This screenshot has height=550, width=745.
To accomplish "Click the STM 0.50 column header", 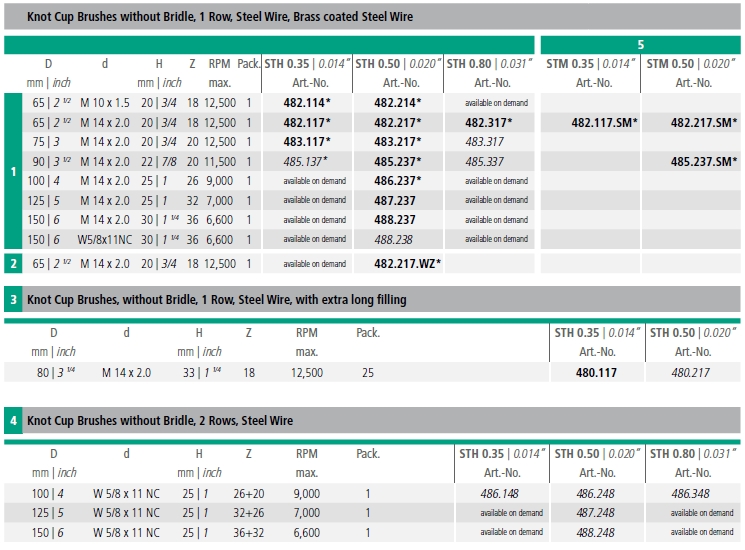I will pyautogui.click(x=691, y=64).
